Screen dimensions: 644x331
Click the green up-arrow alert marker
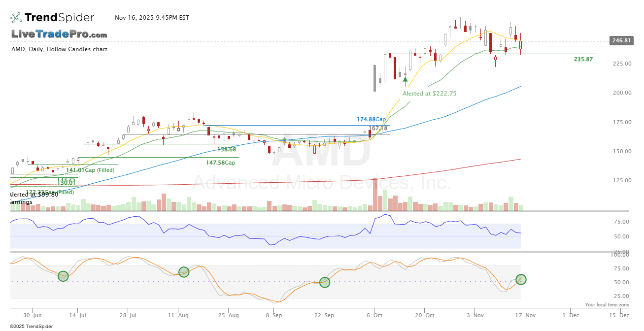point(405,79)
